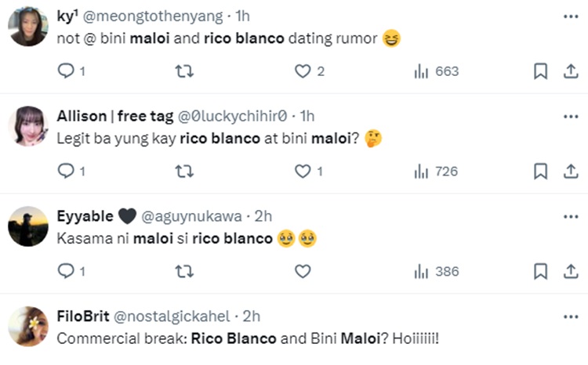Open more options for Eyyable's tweet
This screenshot has height=365, width=588.
pyautogui.click(x=570, y=215)
